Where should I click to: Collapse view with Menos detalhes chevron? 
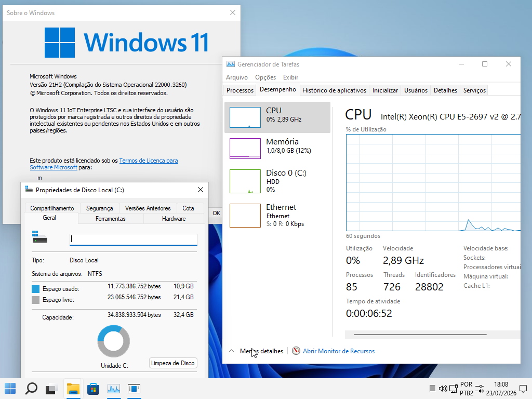231,351
